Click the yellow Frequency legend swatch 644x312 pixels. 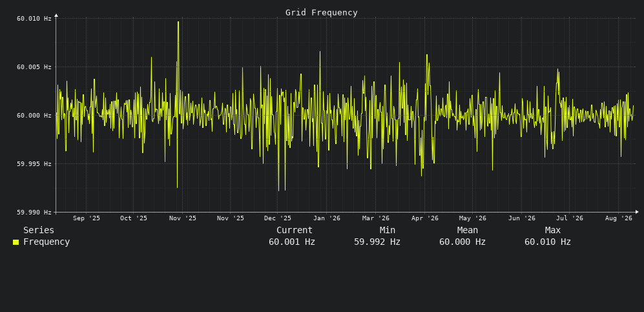(x=16, y=242)
